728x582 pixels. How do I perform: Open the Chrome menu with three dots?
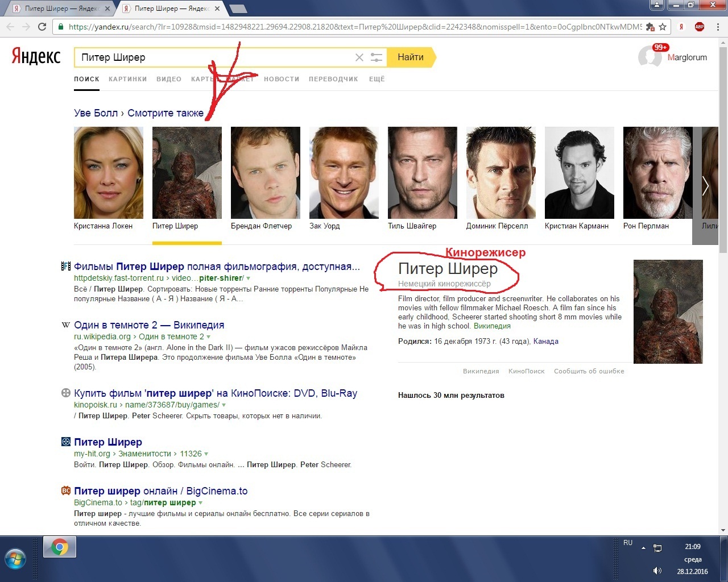[x=717, y=27]
